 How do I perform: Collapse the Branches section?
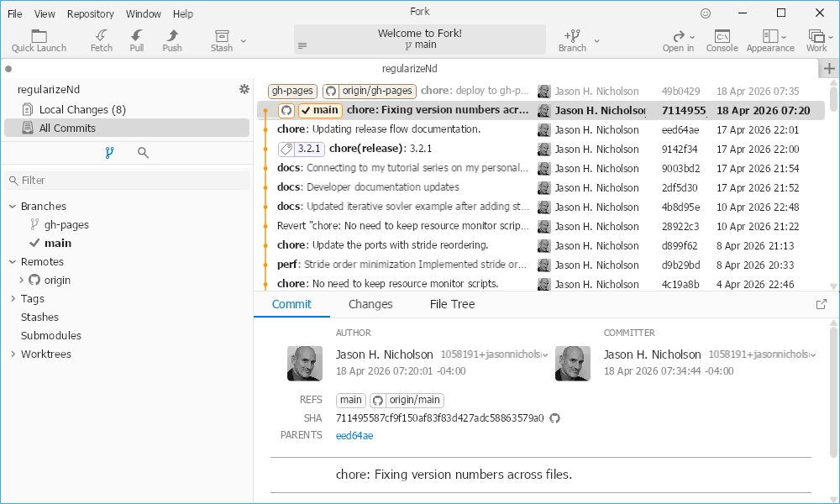tap(13, 207)
